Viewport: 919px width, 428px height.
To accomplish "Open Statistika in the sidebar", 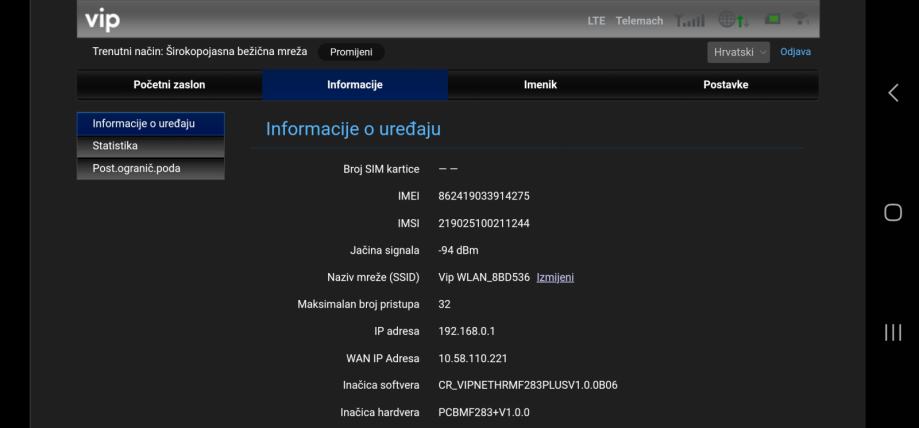I will [x=150, y=146].
